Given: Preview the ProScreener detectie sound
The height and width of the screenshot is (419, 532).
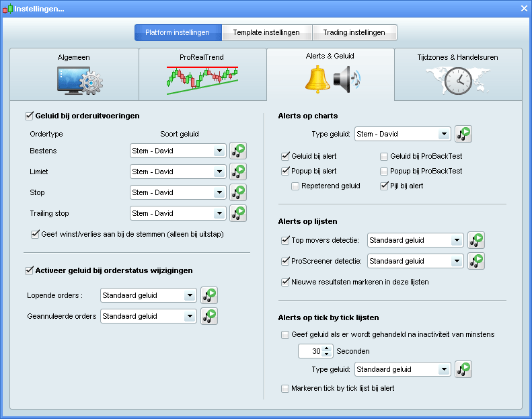Looking at the screenshot, I should click(476, 261).
